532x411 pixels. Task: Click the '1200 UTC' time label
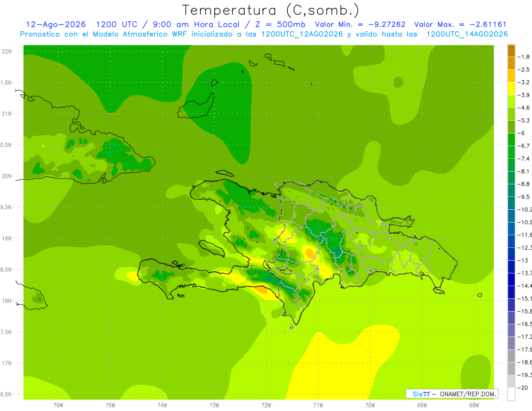click(117, 24)
